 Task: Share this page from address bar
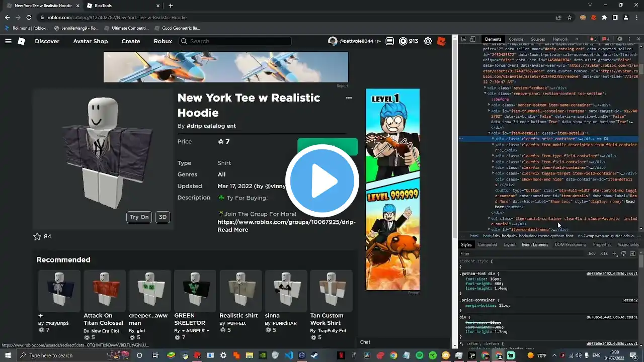(x=559, y=18)
